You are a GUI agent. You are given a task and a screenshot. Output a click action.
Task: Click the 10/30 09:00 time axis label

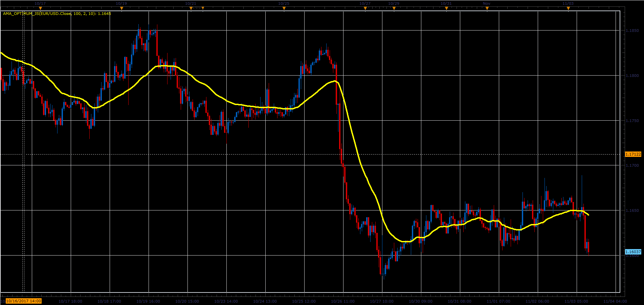(x=421, y=301)
